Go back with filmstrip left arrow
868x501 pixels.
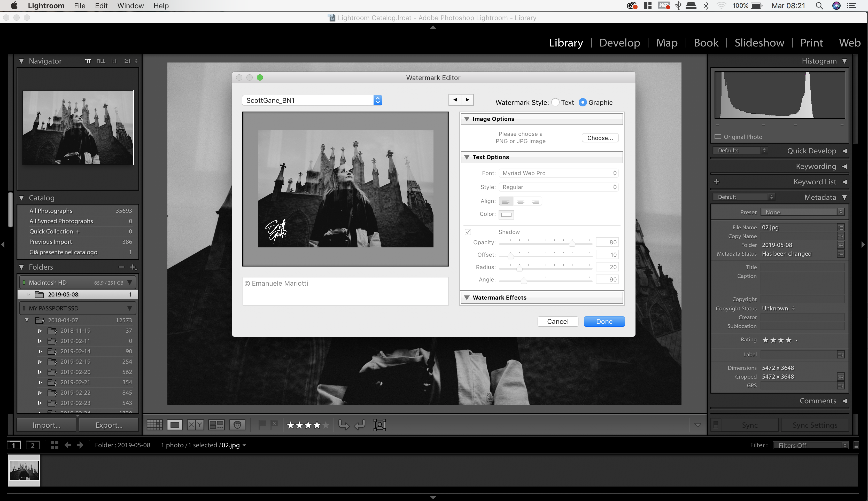click(67, 445)
